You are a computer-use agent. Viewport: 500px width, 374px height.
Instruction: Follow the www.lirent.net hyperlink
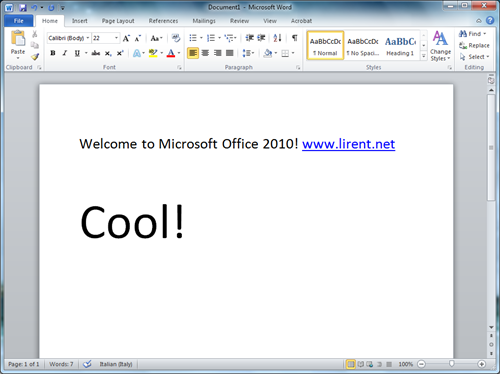click(348, 144)
